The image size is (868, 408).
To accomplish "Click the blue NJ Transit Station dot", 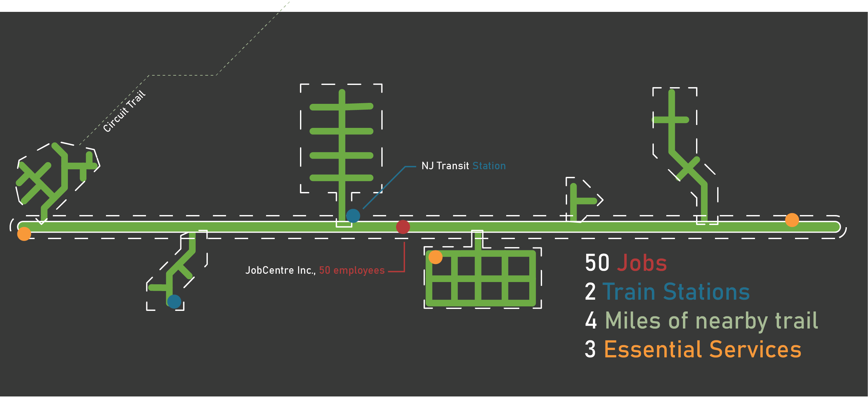I will pyautogui.click(x=353, y=216).
